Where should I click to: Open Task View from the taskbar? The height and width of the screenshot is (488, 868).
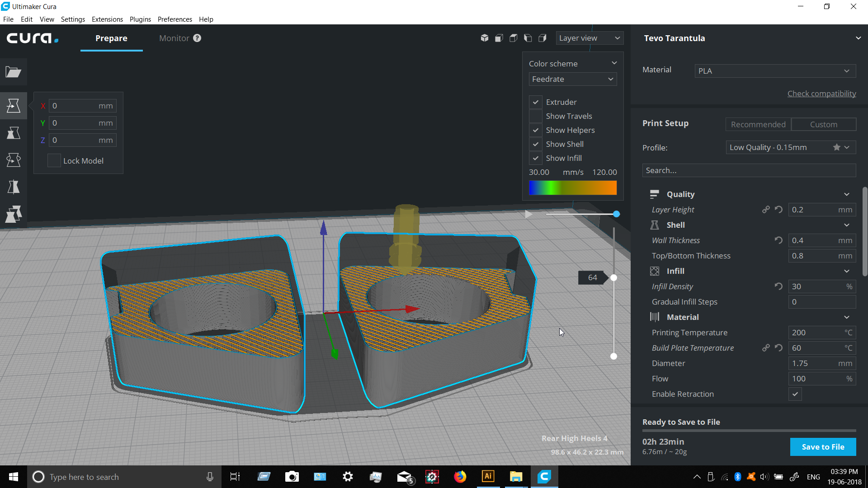(x=235, y=477)
